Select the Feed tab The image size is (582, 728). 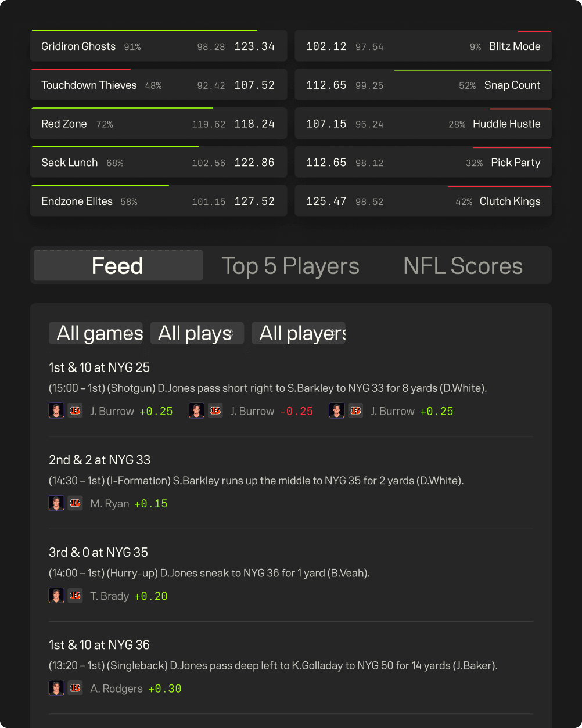118,266
